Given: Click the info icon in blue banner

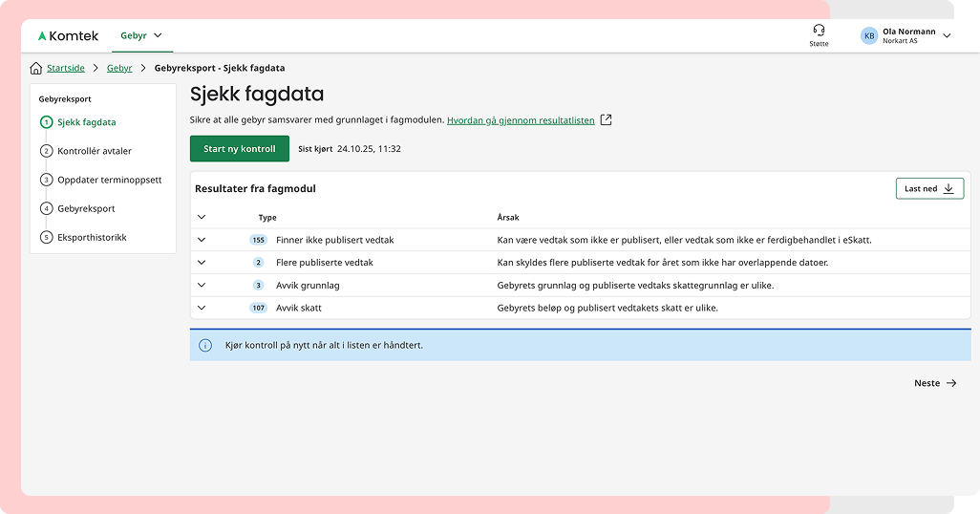Looking at the screenshot, I should pyautogui.click(x=204, y=345).
